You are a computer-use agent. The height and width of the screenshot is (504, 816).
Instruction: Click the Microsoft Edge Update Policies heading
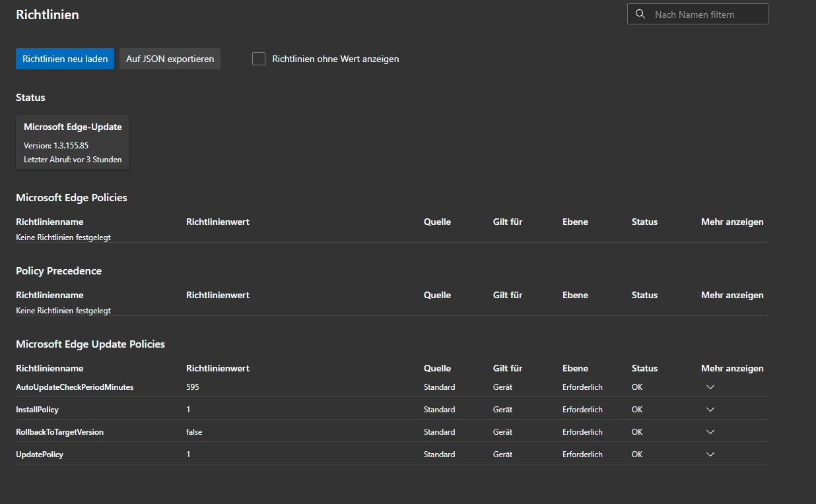(x=90, y=344)
